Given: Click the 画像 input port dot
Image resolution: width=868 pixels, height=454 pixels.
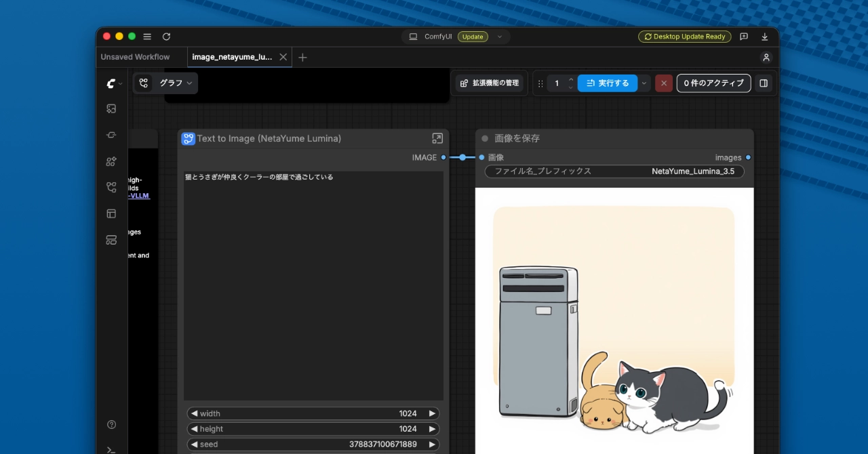Looking at the screenshot, I should [481, 157].
